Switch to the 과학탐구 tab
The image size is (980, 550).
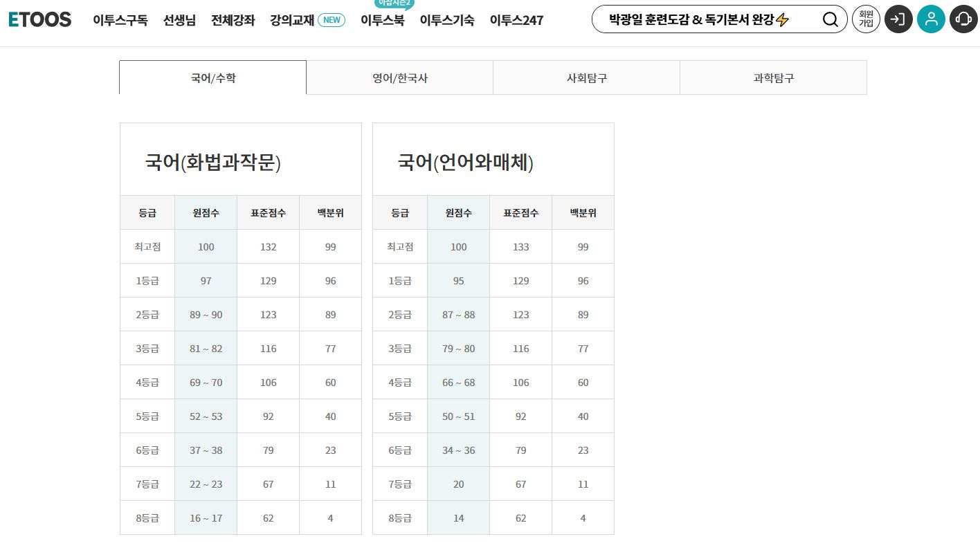[774, 77]
